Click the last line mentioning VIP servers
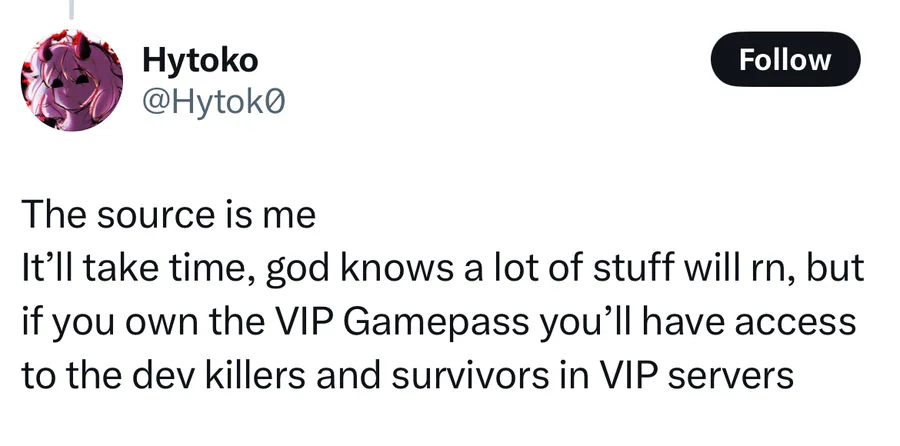The width and height of the screenshot is (900, 446). [x=408, y=374]
